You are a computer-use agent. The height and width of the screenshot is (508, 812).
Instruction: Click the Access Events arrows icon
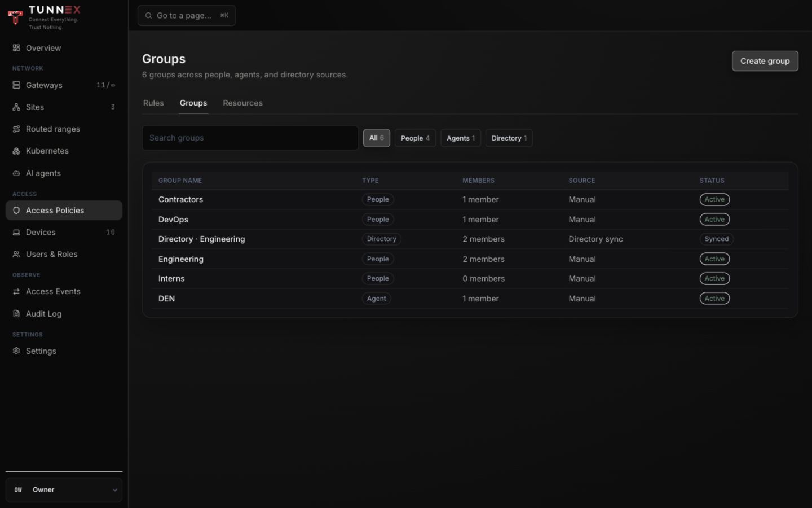(16, 292)
